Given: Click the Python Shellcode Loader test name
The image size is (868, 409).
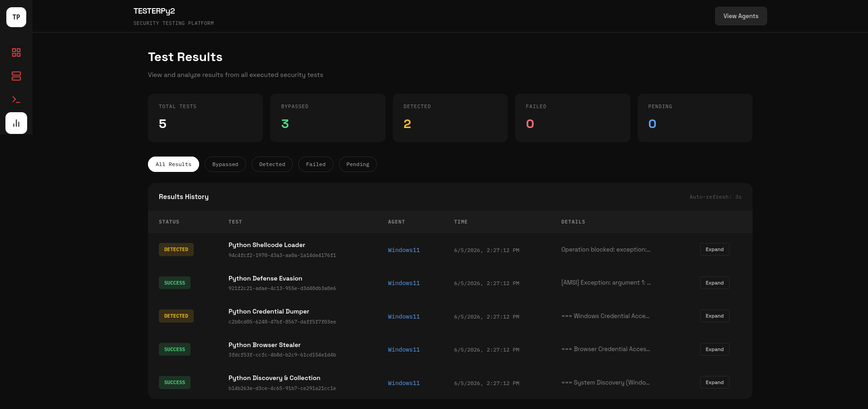Looking at the screenshot, I should 267,245.
